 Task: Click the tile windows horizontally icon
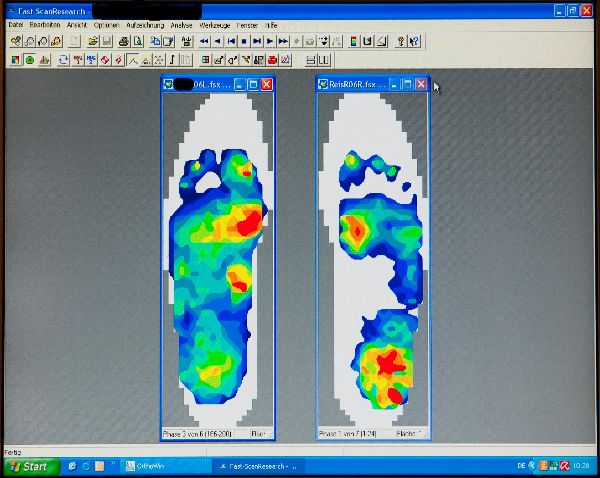pyautogui.click(x=310, y=60)
